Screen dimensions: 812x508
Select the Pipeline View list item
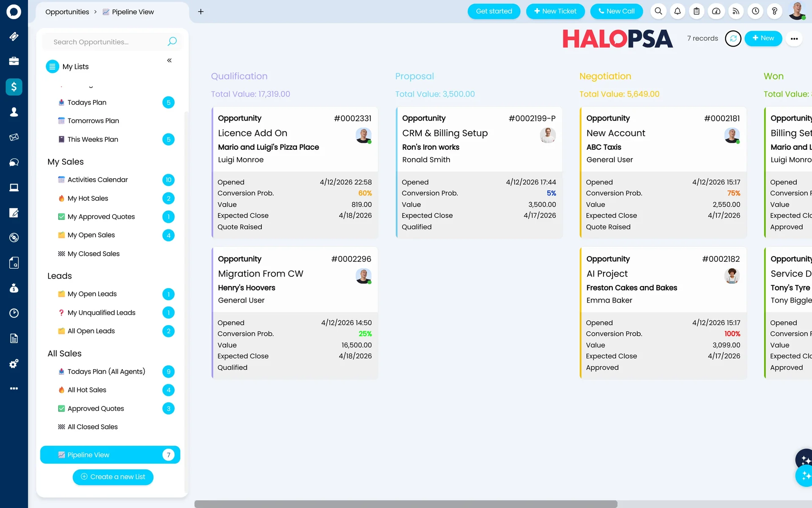pyautogui.click(x=110, y=455)
